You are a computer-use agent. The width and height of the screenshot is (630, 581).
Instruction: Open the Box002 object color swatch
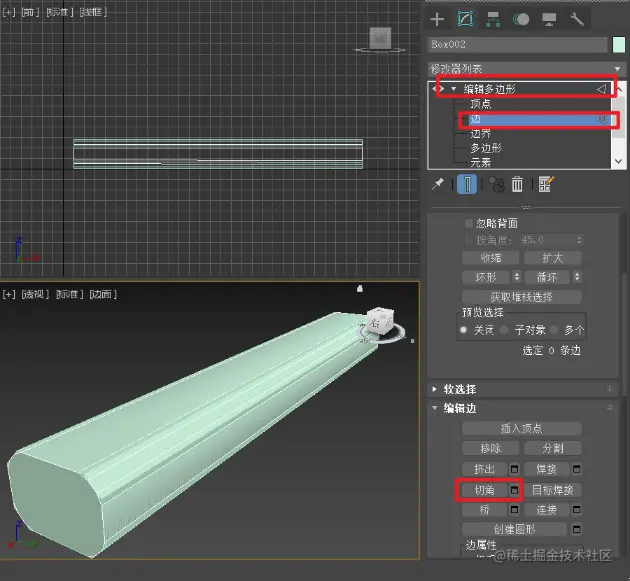point(619,45)
